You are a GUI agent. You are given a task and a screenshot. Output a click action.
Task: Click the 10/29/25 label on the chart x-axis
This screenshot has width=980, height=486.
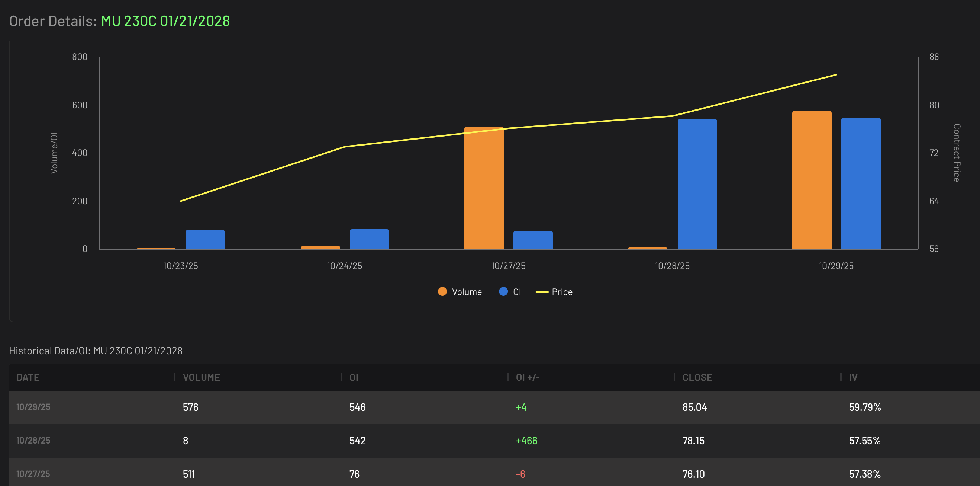click(836, 266)
